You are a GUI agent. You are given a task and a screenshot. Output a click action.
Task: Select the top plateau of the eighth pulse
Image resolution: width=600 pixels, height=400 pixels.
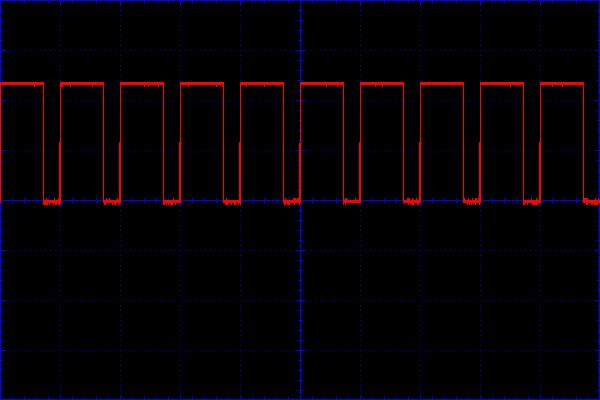click(x=442, y=85)
